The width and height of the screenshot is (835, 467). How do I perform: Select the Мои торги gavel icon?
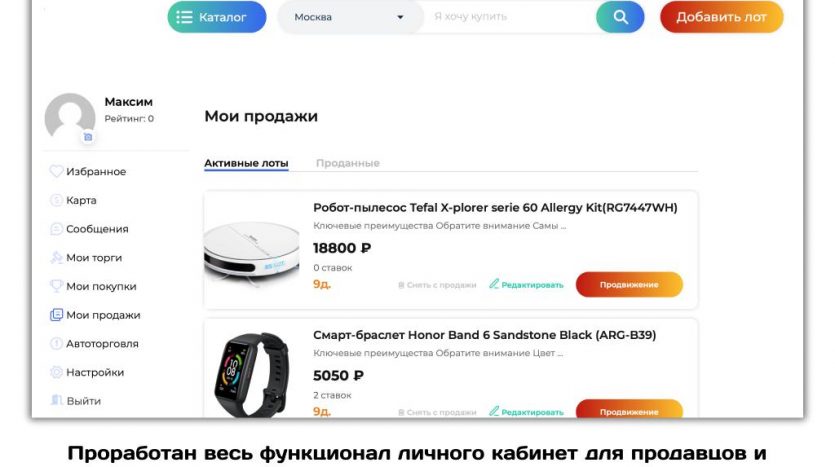coord(56,257)
